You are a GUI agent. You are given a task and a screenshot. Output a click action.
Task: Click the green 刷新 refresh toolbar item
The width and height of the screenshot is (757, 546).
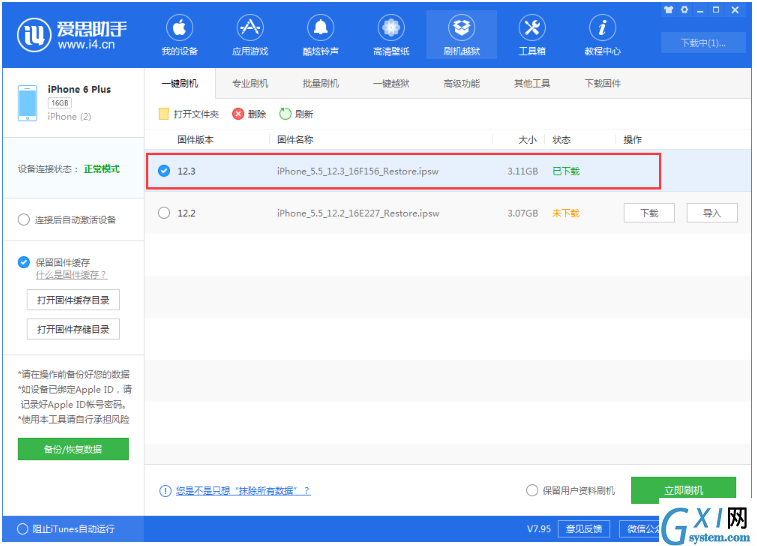coord(296,114)
